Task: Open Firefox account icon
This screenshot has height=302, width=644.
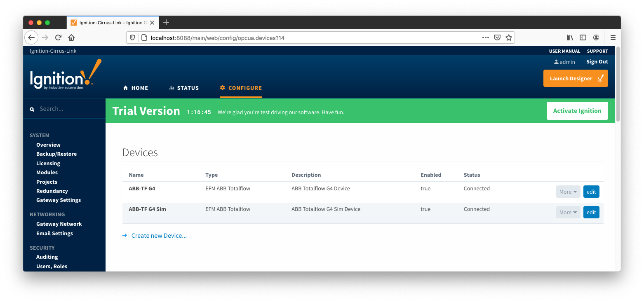Action: [x=596, y=37]
